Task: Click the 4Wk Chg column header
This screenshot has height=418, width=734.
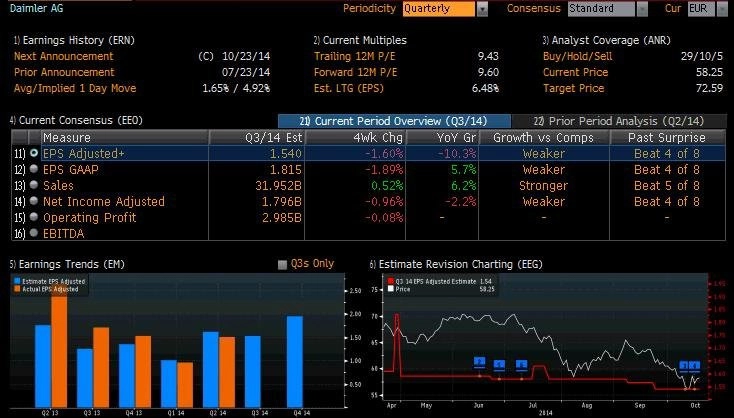Action: [355, 138]
